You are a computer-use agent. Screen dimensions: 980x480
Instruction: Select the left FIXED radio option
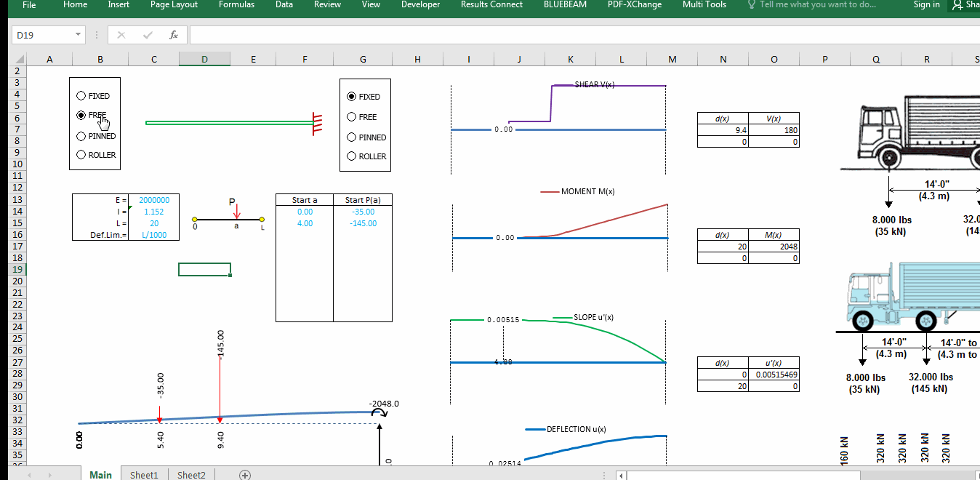coord(93,96)
